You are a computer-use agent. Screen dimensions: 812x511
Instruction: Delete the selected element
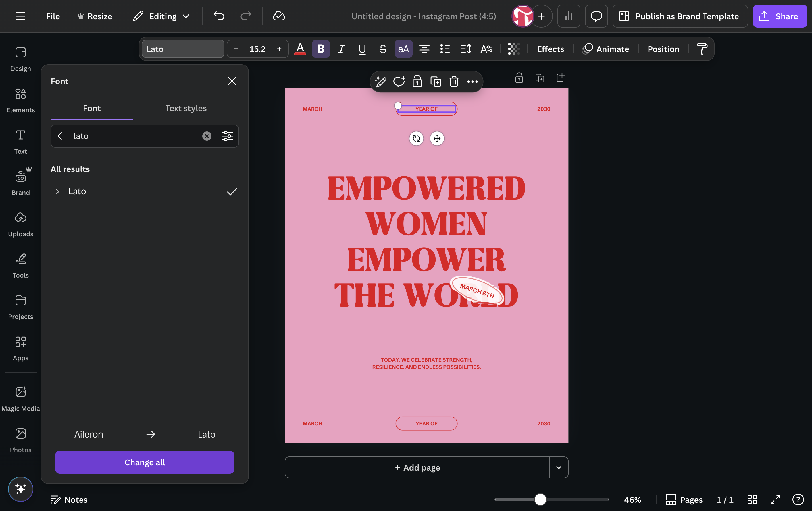[454, 82]
